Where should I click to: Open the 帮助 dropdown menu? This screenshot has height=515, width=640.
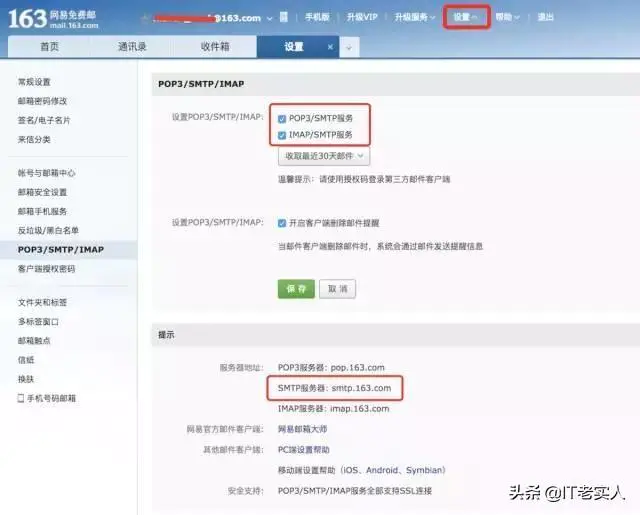tap(507, 17)
